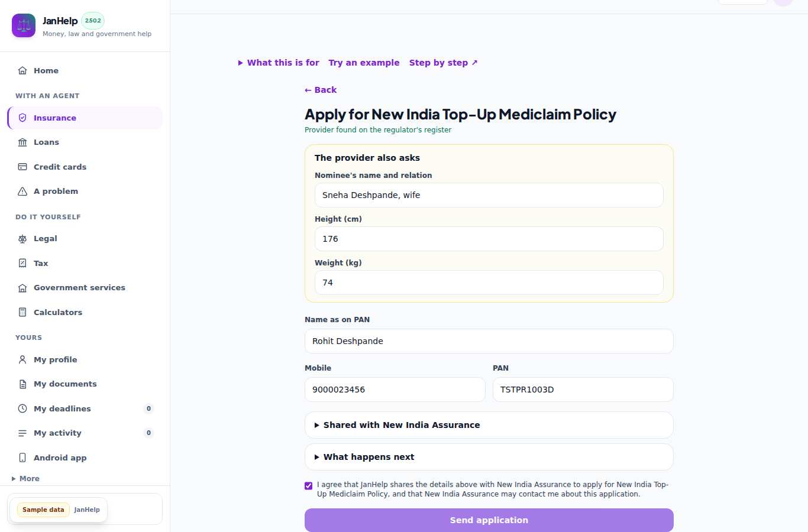Click the 'Sample data' badge
The height and width of the screenshot is (532, 808).
point(43,510)
